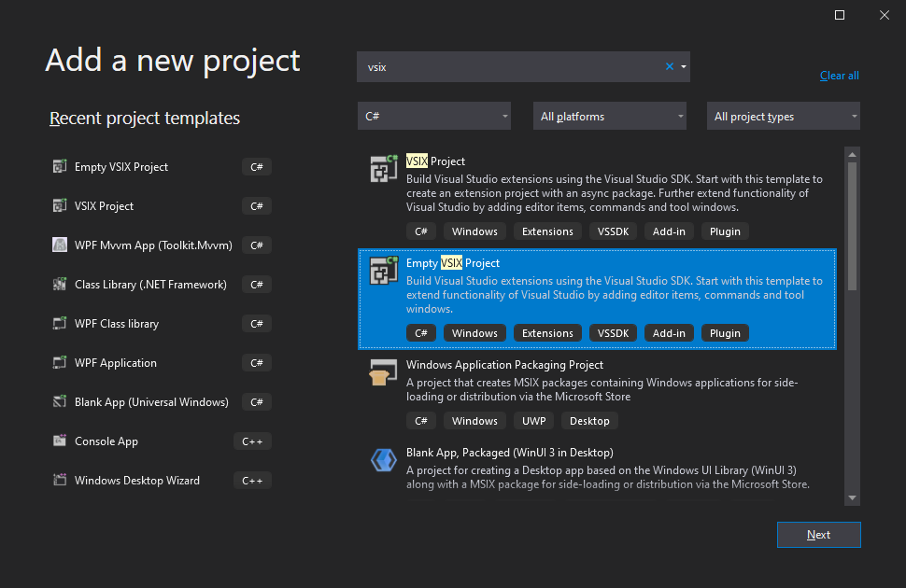Open the All project types dropdown

pyautogui.click(x=784, y=116)
